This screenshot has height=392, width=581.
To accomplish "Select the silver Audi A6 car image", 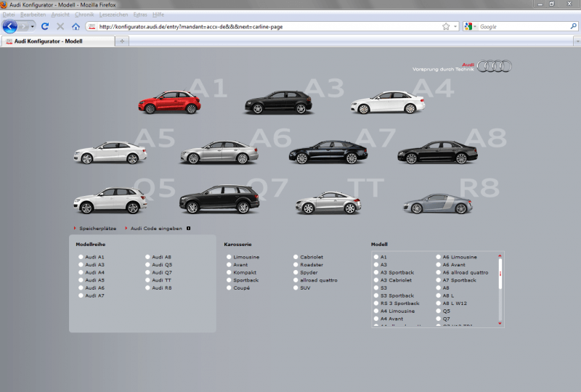I will [x=219, y=152].
